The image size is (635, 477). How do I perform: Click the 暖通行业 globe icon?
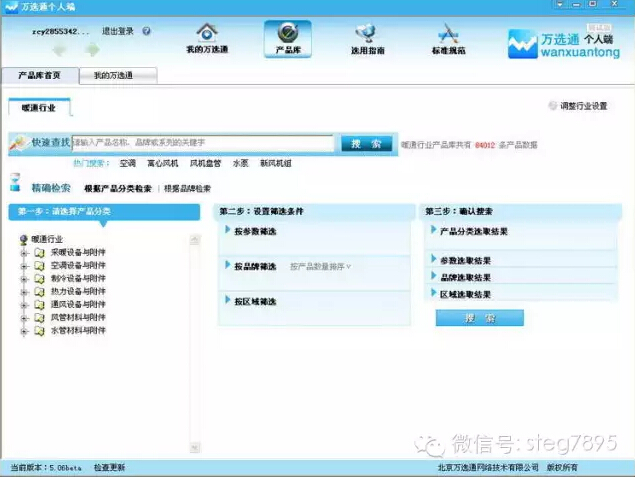pyautogui.click(x=23, y=240)
